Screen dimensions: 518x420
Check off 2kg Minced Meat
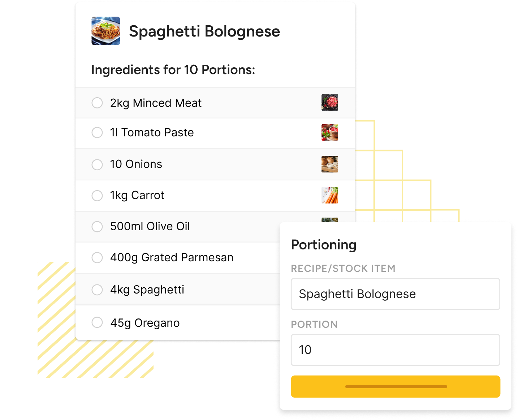[97, 103]
